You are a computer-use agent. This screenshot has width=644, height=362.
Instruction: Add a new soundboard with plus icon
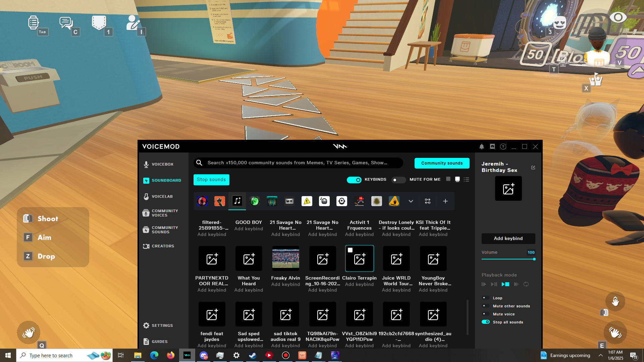[x=445, y=201]
